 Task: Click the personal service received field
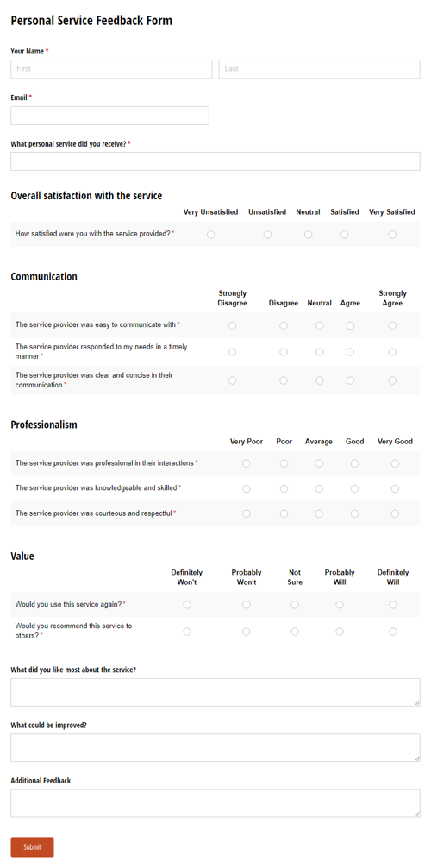(x=215, y=161)
